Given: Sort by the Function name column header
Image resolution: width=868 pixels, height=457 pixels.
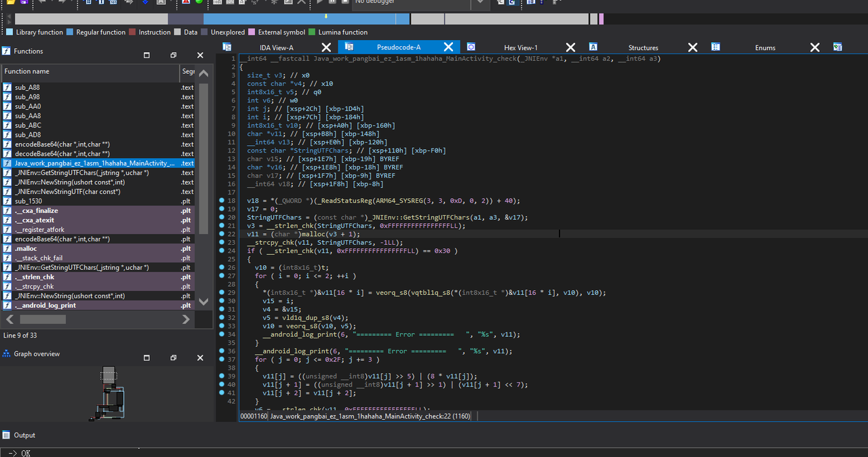Looking at the screenshot, I should pos(90,71).
